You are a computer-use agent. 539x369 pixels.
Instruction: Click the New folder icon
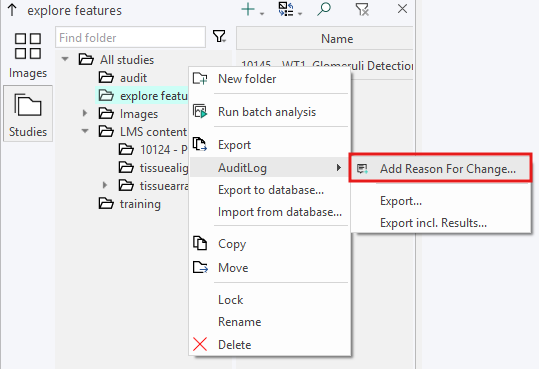(200, 79)
